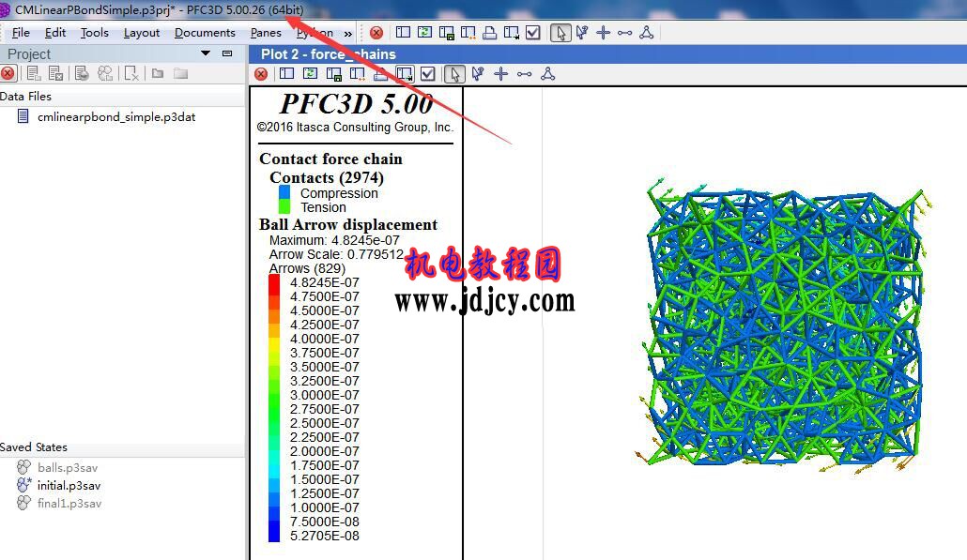
Task: Select distance measure tool in Plot 2 toolbar
Action: tap(524, 74)
